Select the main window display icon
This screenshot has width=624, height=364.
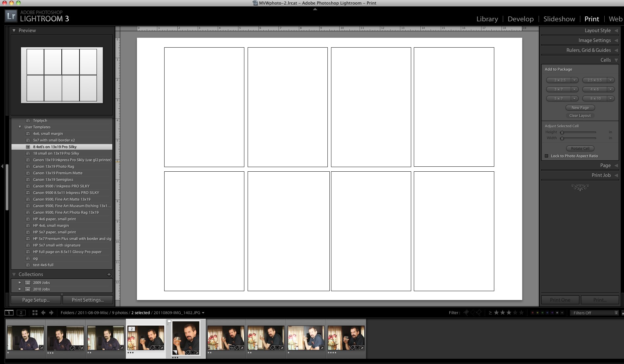click(x=9, y=313)
